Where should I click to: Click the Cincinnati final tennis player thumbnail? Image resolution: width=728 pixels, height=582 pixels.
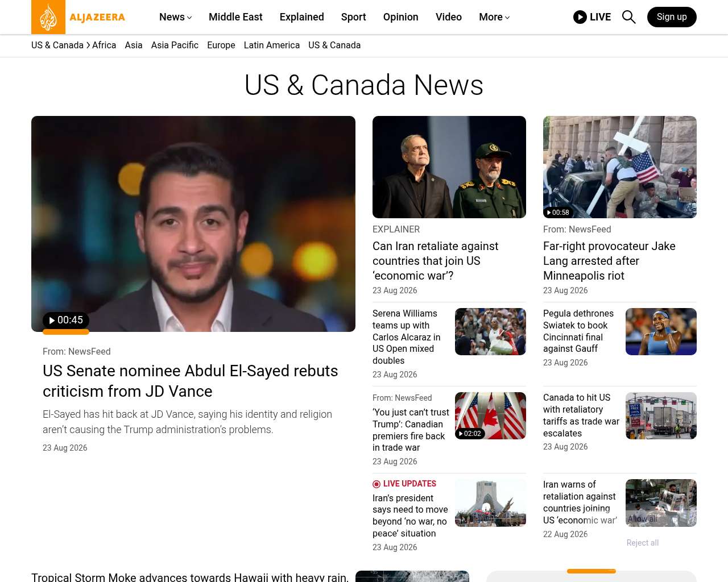[x=661, y=331]
